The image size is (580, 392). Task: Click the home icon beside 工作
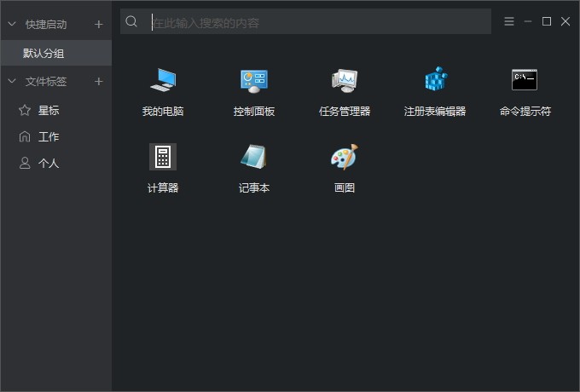coord(25,136)
